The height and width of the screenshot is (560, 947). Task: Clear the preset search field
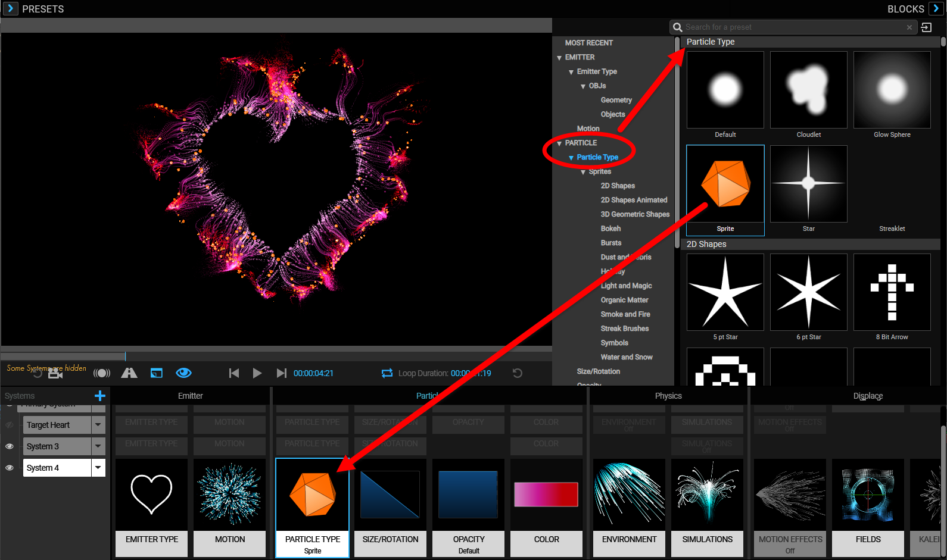coord(909,27)
